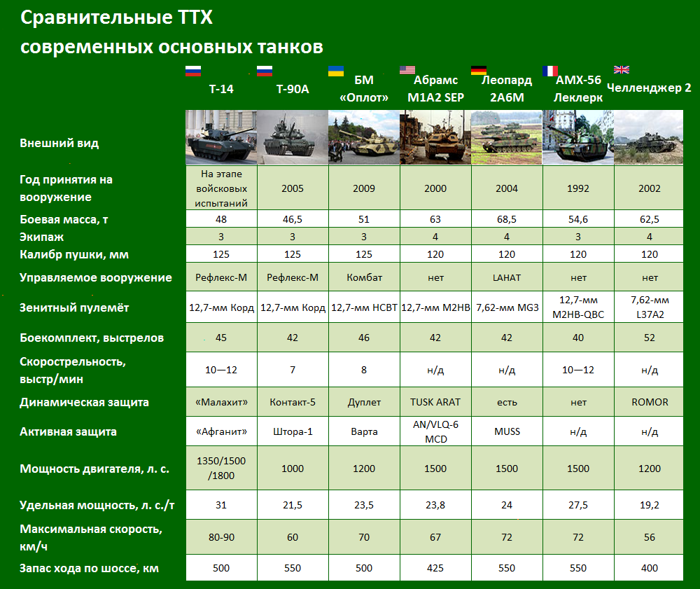
Task: Click the engine power cell '1350/1500/1800'
Action: (x=221, y=468)
